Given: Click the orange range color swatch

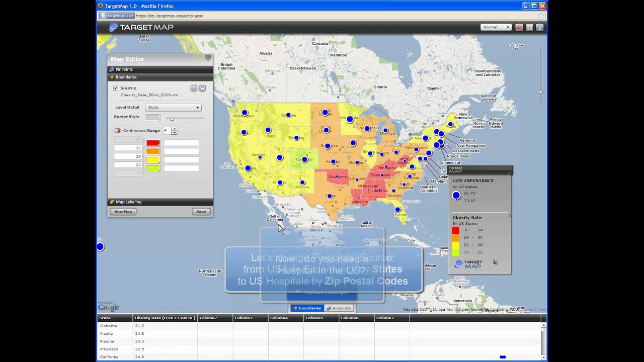Looking at the screenshot, I should coord(153,151).
